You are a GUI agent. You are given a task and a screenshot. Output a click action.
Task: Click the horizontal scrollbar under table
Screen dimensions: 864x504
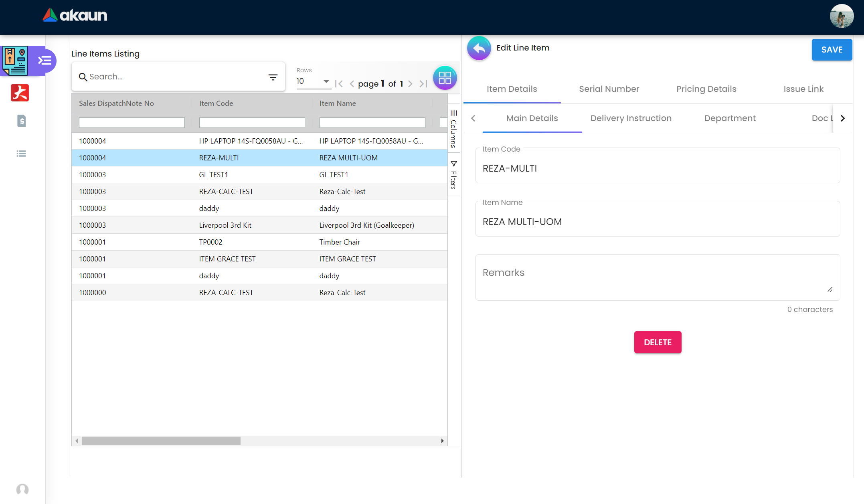(161, 441)
